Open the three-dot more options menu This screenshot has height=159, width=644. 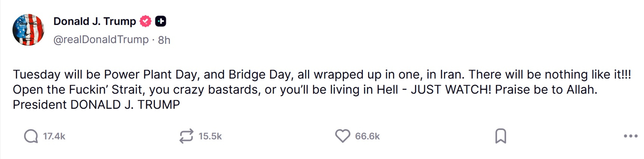pos(631,136)
